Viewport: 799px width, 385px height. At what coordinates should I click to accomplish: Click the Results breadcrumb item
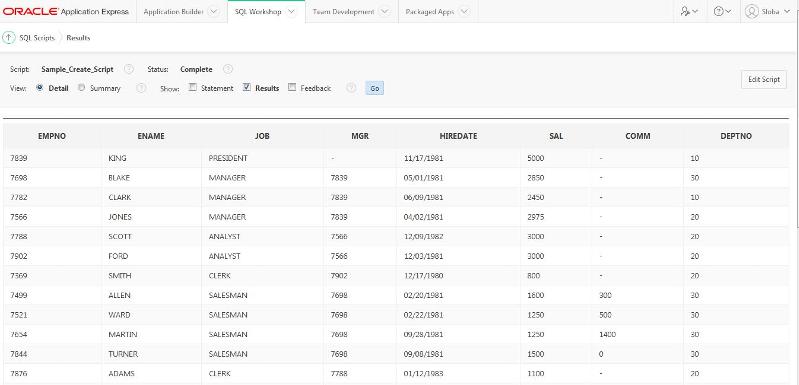point(78,38)
